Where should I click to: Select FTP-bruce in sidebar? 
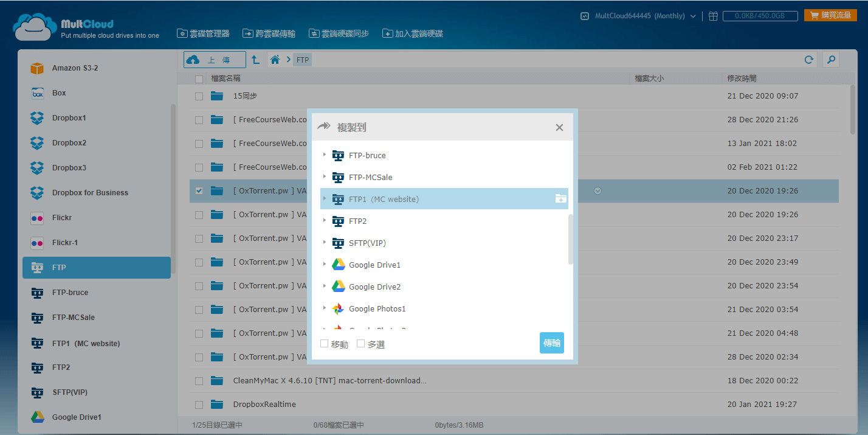[x=97, y=293]
